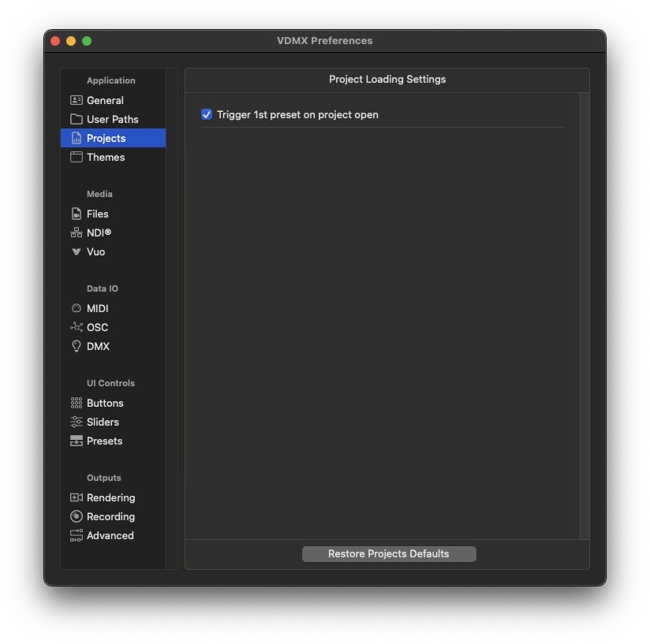The height and width of the screenshot is (644, 650).
Task: Click the Vuo logo icon
Action: (x=77, y=251)
